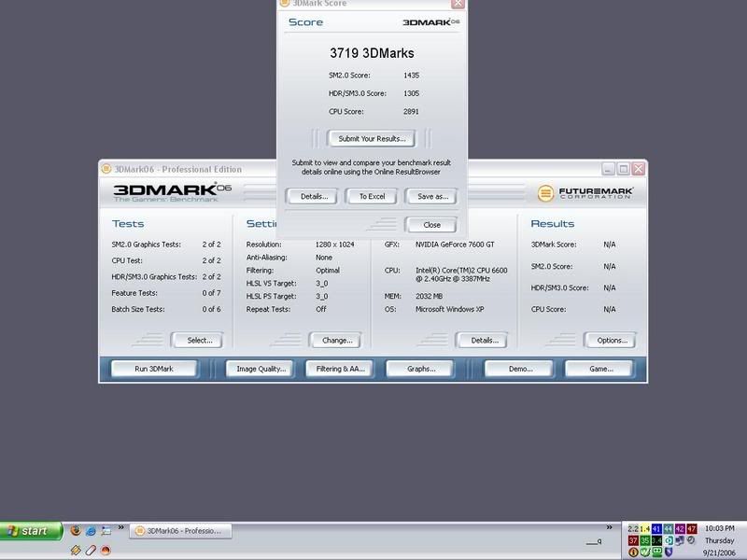This screenshot has height=560, width=747.
Task: Open Filtering & AA settings
Action: tap(340, 369)
